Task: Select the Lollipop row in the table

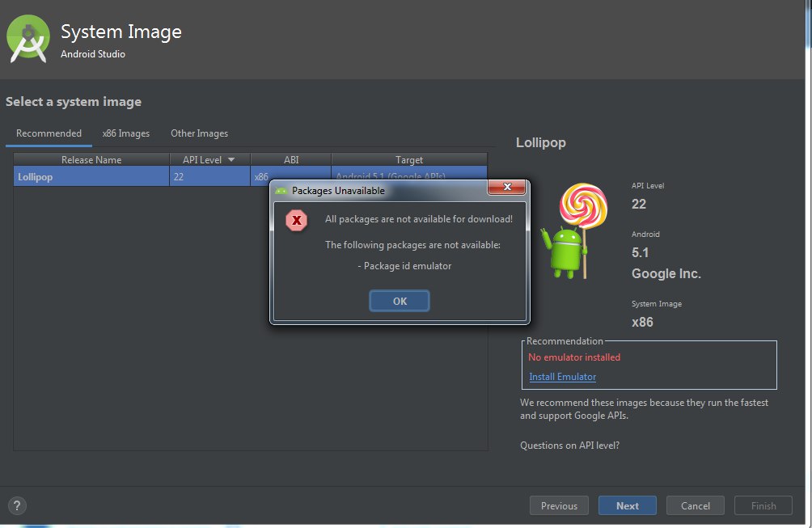Action: pyautogui.click(x=250, y=176)
